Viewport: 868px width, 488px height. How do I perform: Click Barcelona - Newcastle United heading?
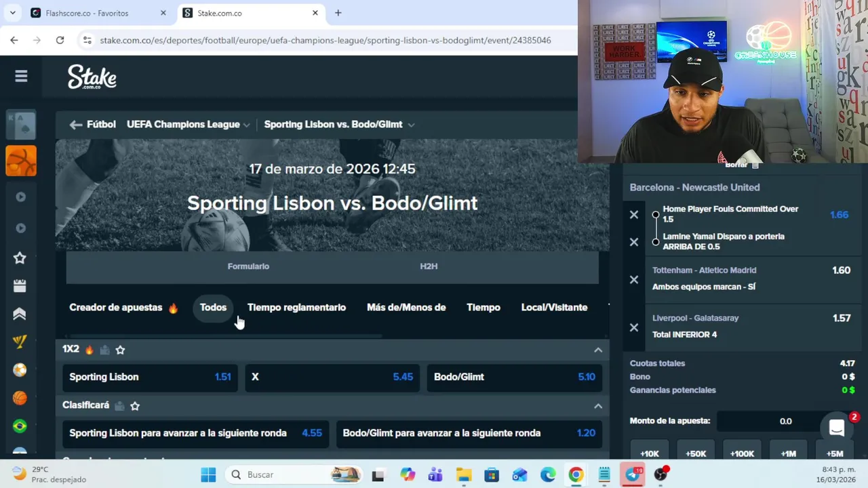pos(694,188)
